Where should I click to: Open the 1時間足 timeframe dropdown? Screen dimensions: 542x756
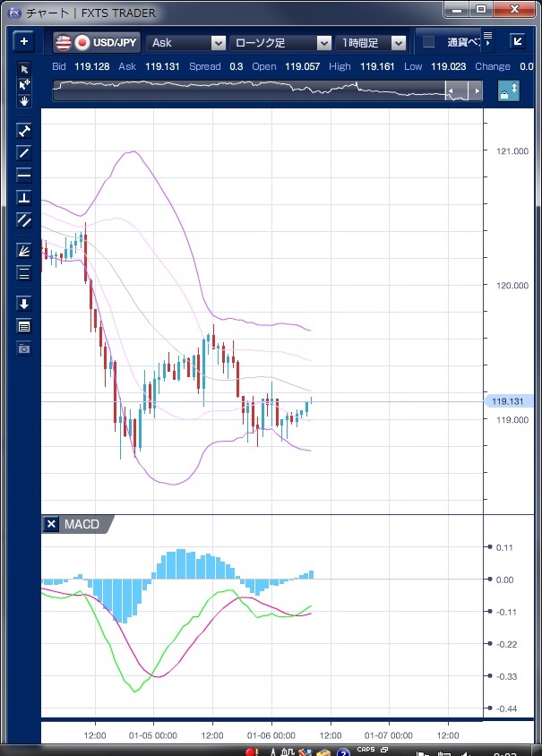371,42
